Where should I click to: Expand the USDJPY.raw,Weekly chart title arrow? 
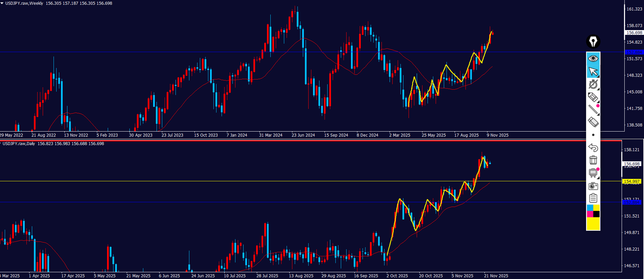click(2, 3)
